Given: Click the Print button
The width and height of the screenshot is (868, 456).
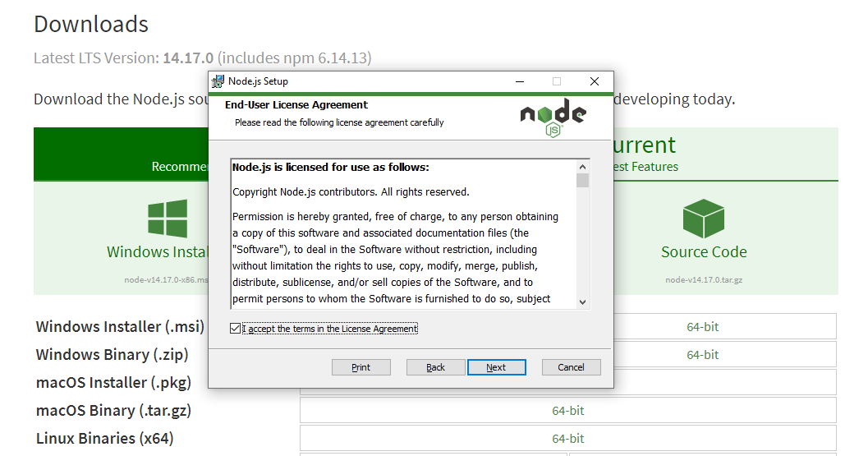Looking at the screenshot, I should point(361,367).
